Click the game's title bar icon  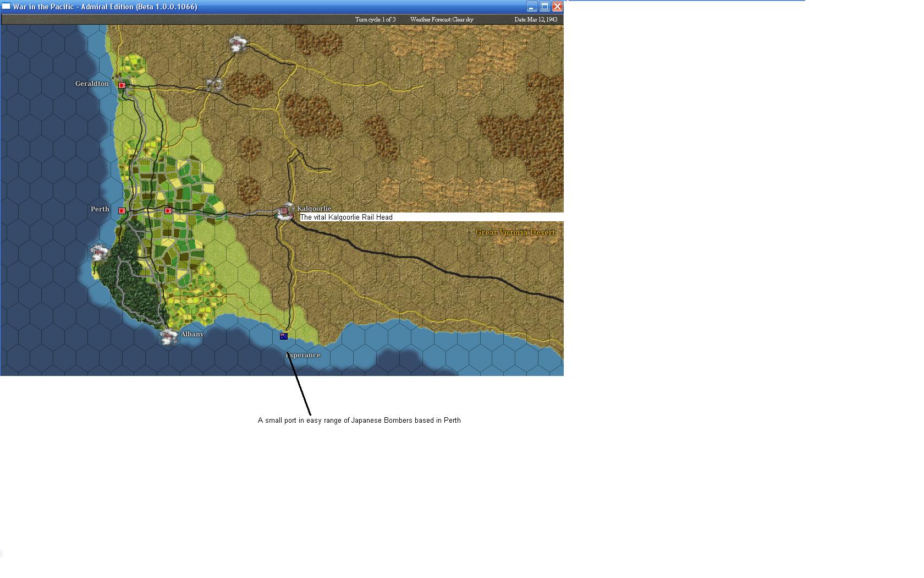7,7
